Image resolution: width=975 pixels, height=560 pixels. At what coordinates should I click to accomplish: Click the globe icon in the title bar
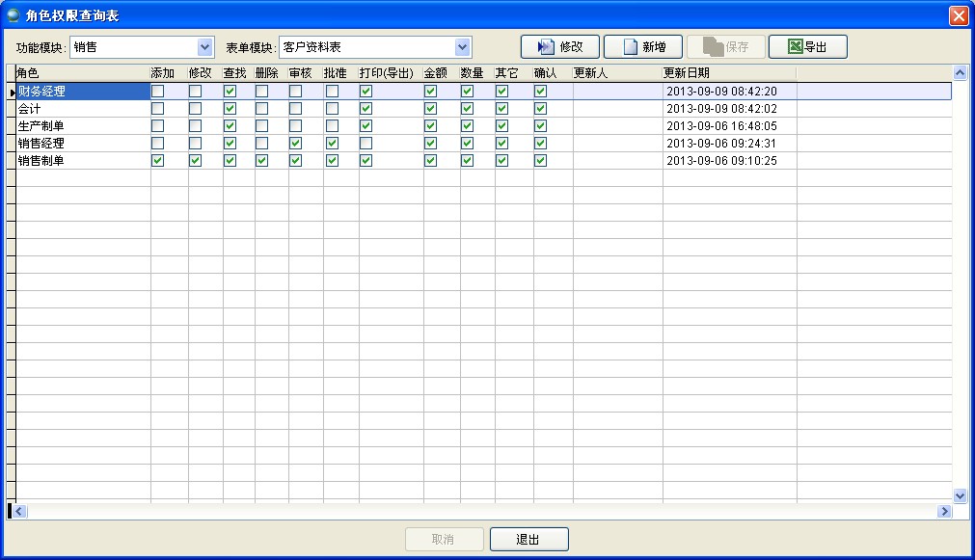[14, 15]
